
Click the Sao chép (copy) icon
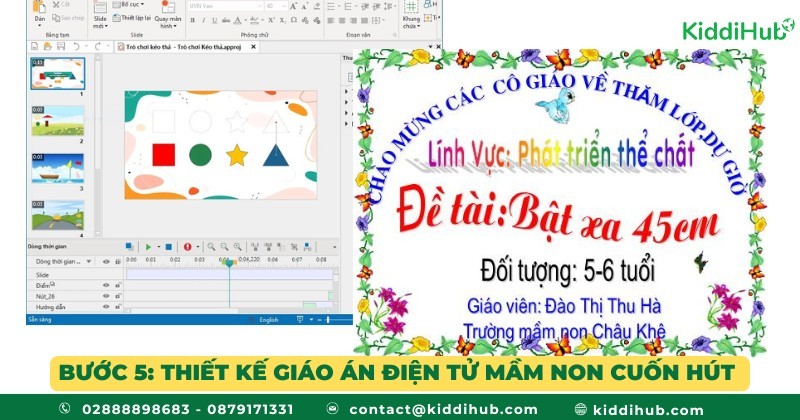(x=56, y=18)
